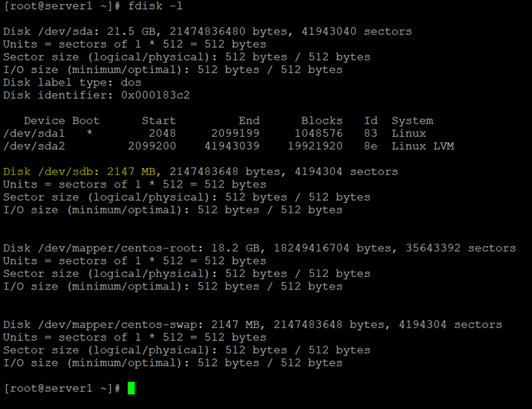The width and height of the screenshot is (532, 409).
Task: Click centos-swap's '2147 MB' size value
Action: point(235,324)
